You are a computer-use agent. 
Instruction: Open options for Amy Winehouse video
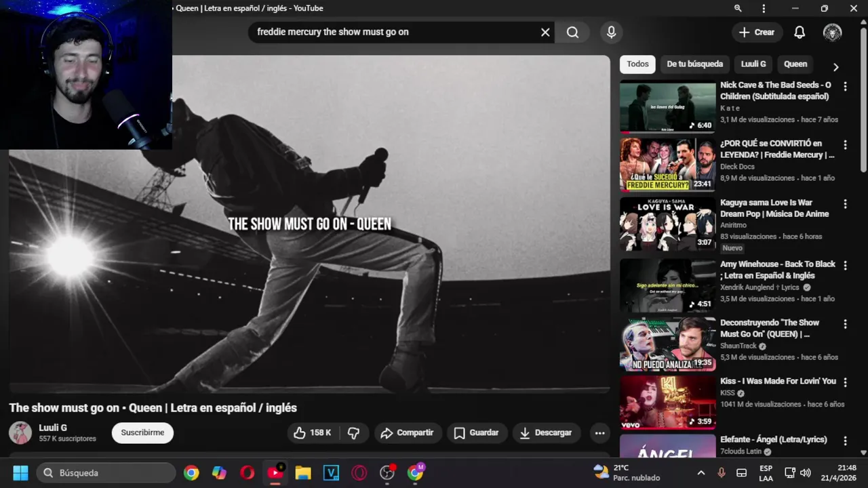tap(845, 265)
